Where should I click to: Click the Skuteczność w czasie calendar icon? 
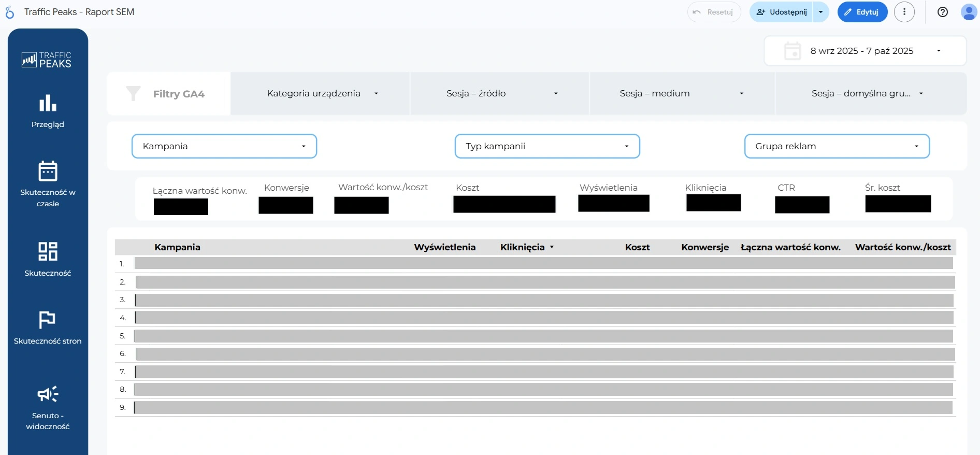tap(48, 171)
